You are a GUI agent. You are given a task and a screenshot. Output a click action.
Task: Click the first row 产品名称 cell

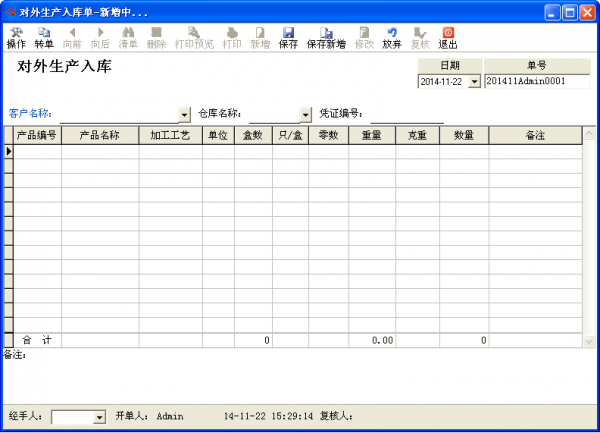click(100, 151)
